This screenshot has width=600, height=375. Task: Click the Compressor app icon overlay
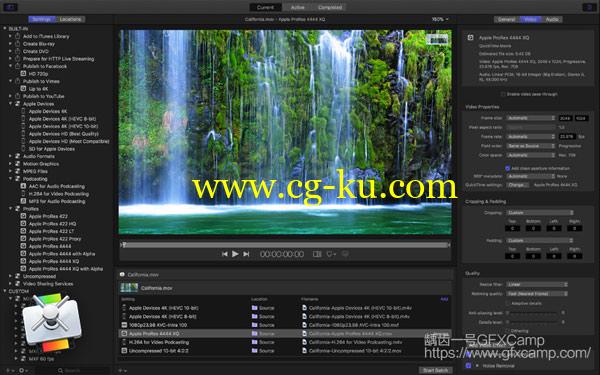[52, 323]
